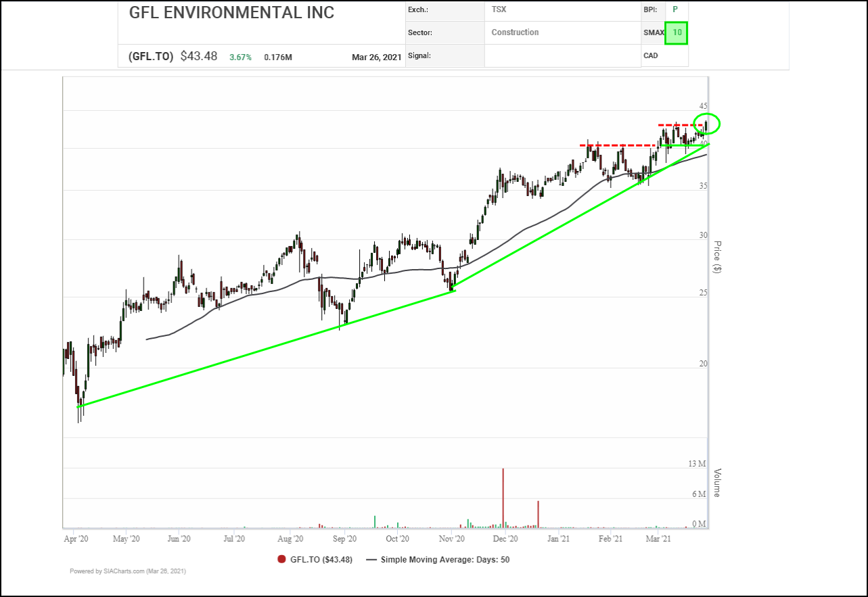This screenshot has width=868, height=597.
Task: Click the 3.67% green change value
Action: click(240, 57)
